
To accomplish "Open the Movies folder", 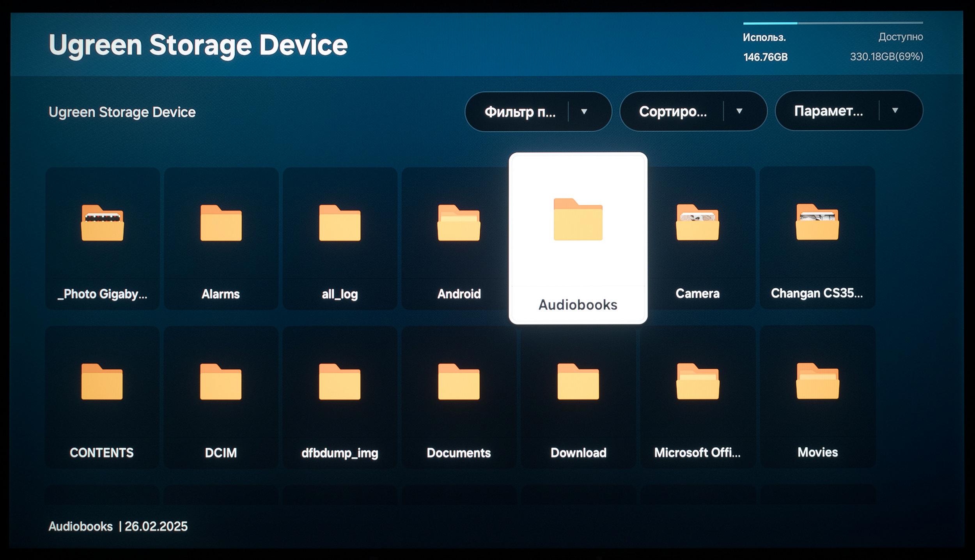I will (x=817, y=397).
